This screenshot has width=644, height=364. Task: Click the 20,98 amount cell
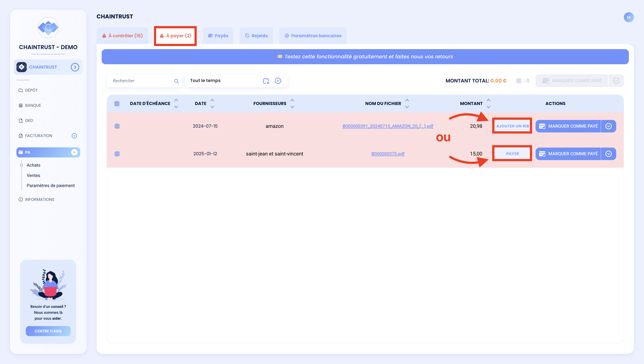coord(476,126)
